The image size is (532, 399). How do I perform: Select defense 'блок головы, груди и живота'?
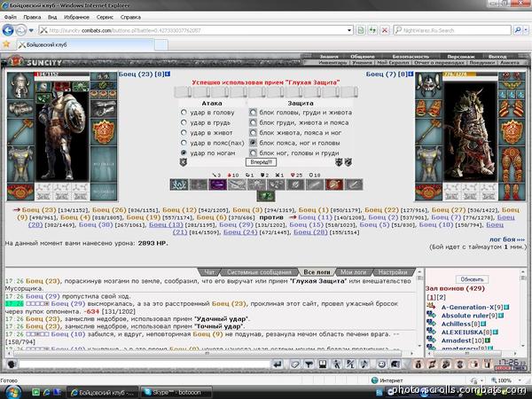tap(253, 113)
